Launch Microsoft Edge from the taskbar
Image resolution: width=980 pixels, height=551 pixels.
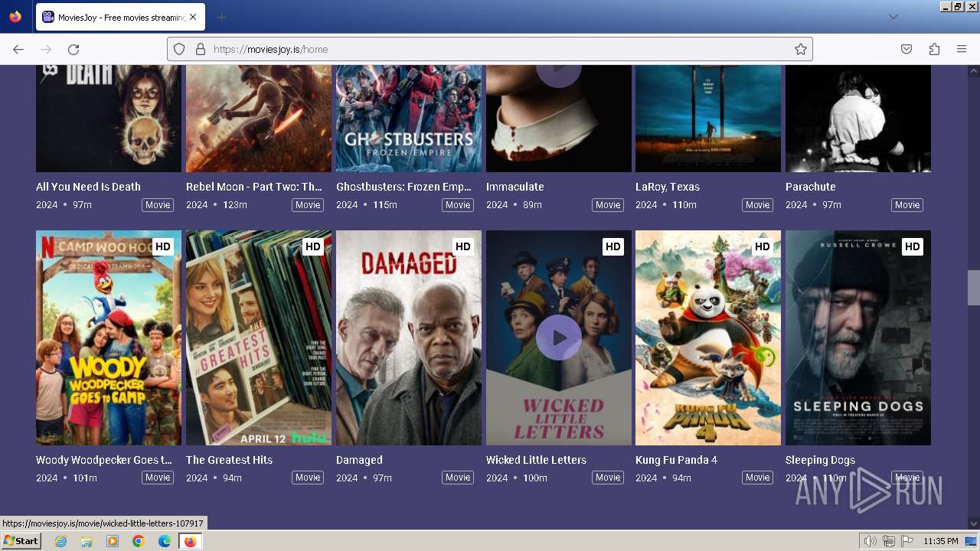click(x=165, y=541)
